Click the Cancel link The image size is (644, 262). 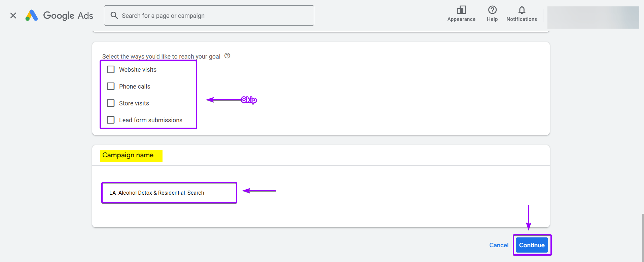click(x=499, y=245)
